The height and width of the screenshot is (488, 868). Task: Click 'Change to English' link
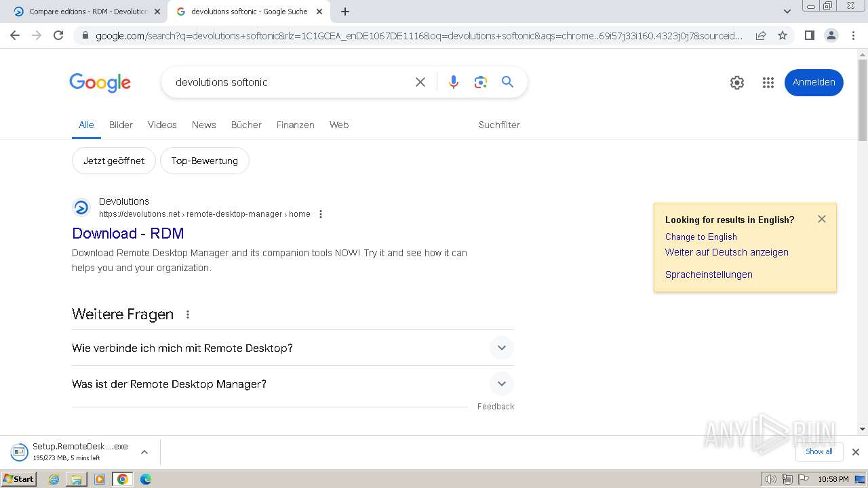[x=701, y=237]
